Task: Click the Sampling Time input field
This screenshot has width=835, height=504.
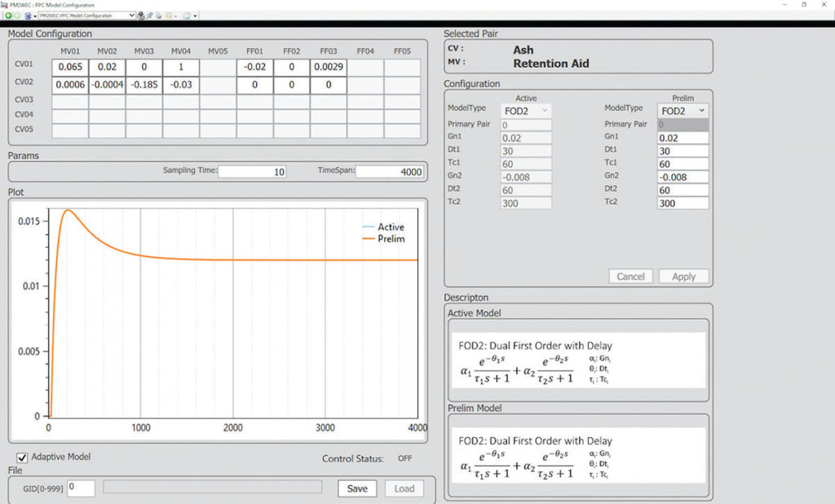Action: (252, 171)
